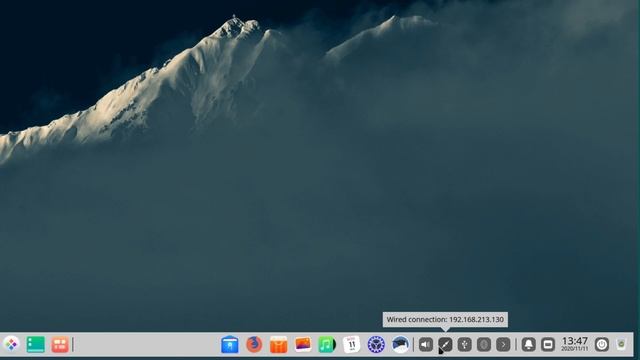This screenshot has width=640, height=360.
Task: Expand the tray with the arrow button
Action: click(503, 344)
